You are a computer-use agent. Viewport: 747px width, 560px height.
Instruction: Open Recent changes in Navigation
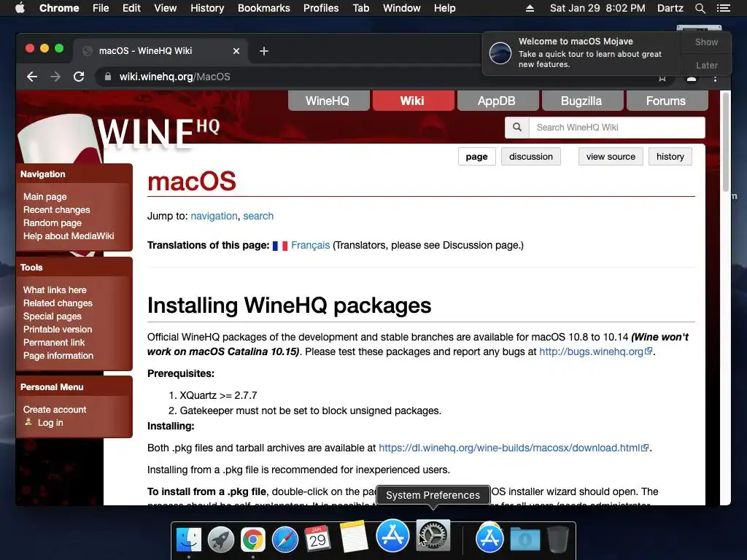point(56,209)
